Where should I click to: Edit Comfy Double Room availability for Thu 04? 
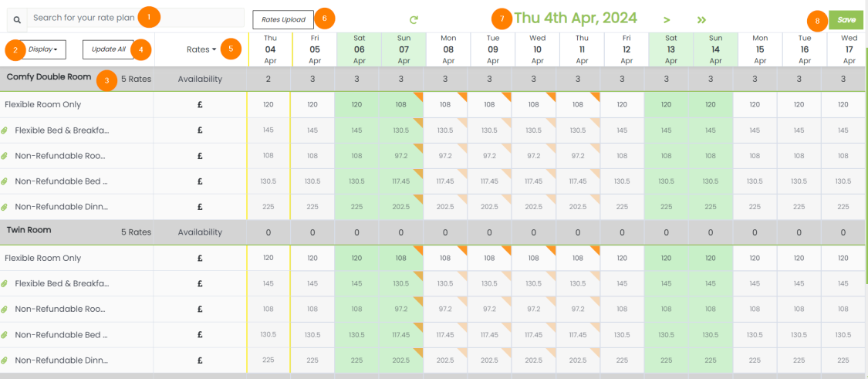click(270, 79)
